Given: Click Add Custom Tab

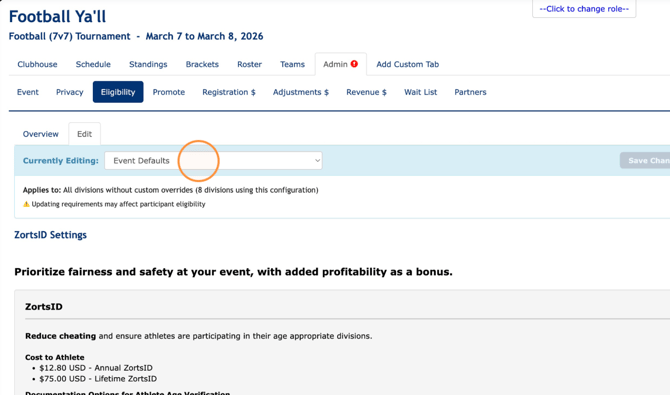Looking at the screenshot, I should pos(408,64).
